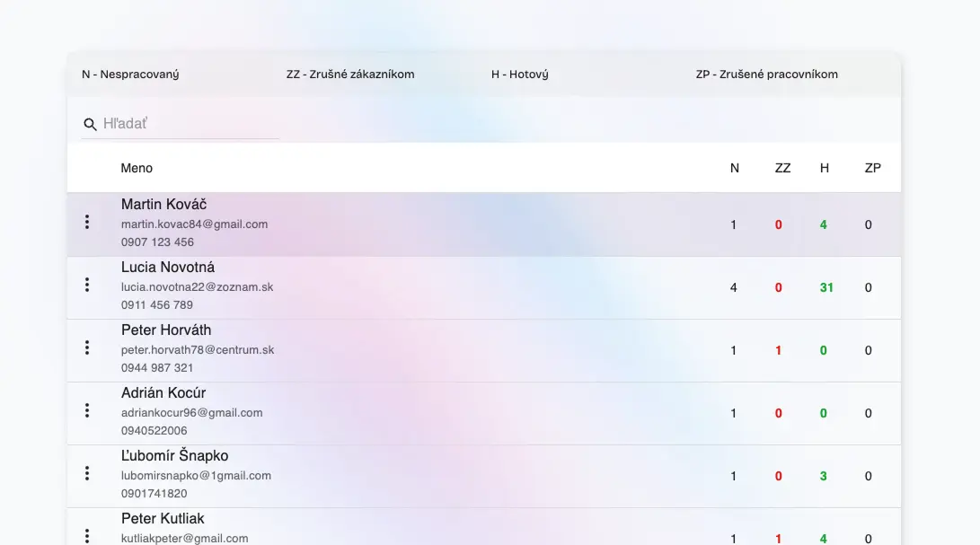Sort by the ZP column header
This screenshot has width=980, height=545.
[x=872, y=168]
